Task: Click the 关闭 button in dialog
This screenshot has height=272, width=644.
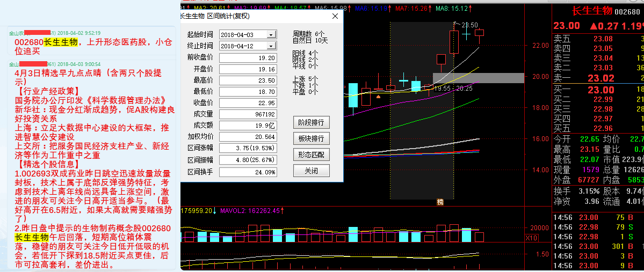Action: coord(312,170)
